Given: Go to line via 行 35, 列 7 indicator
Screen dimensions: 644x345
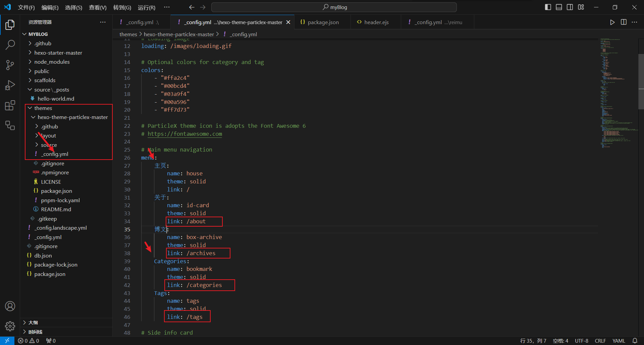Looking at the screenshot, I should point(533,341).
